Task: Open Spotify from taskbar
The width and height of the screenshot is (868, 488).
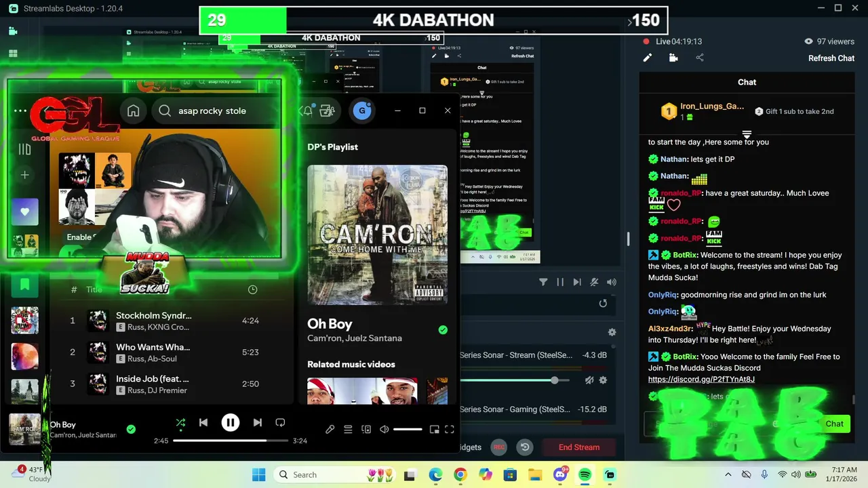Action: pos(585,474)
